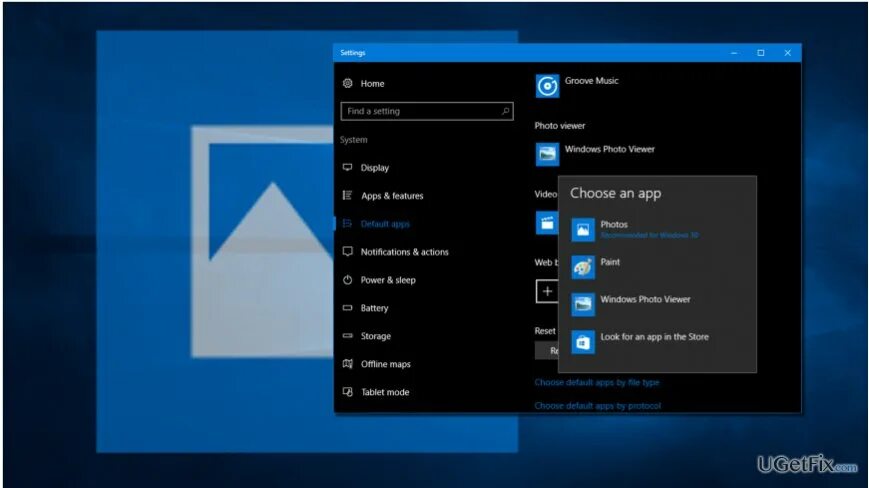The image size is (869, 488).
Task: Select Default apps in sidebar
Action: 385,224
